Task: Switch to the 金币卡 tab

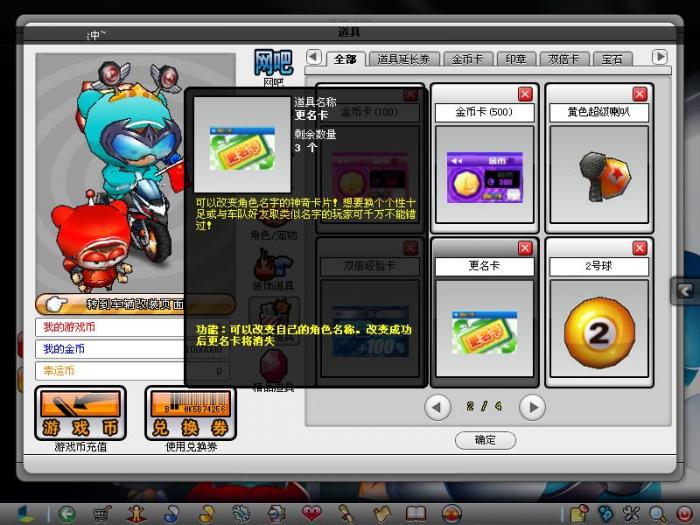Action: coord(468,59)
